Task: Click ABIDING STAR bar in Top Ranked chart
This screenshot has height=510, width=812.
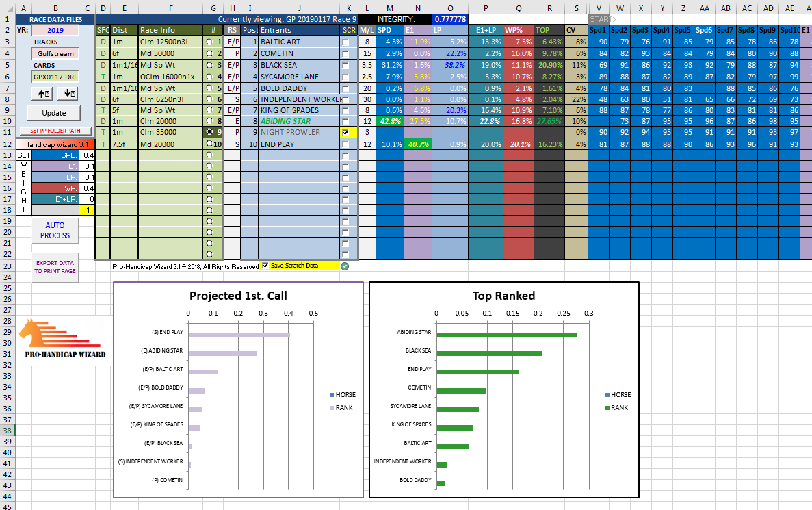Action: coord(507,335)
